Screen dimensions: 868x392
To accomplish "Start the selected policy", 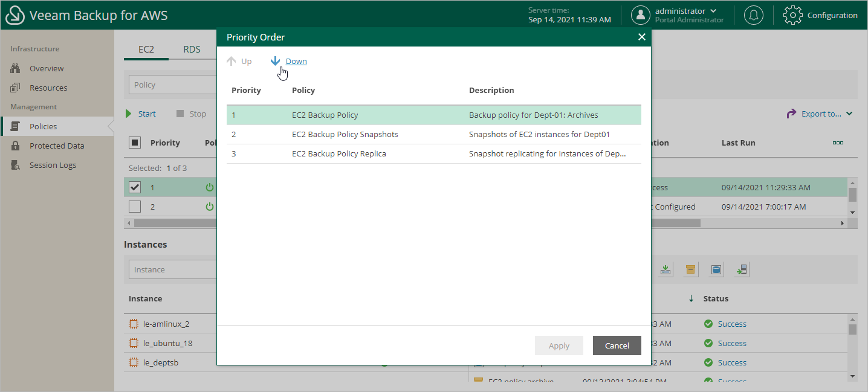I will point(141,114).
